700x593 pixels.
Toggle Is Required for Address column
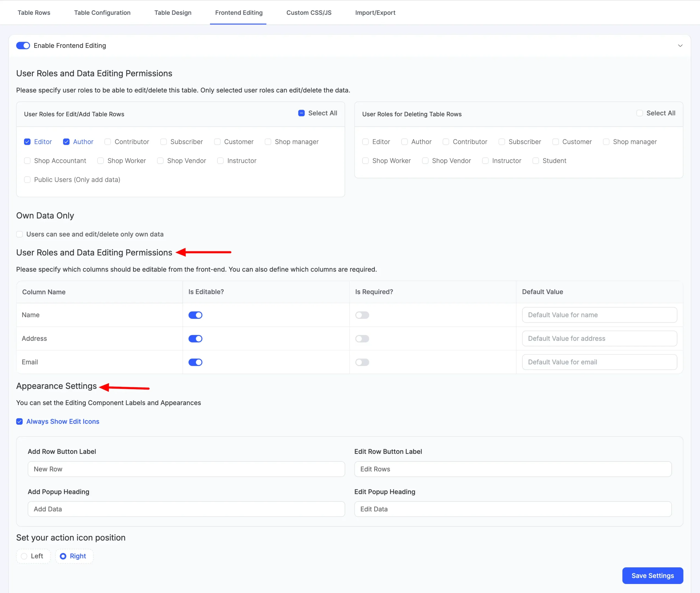click(x=362, y=339)
